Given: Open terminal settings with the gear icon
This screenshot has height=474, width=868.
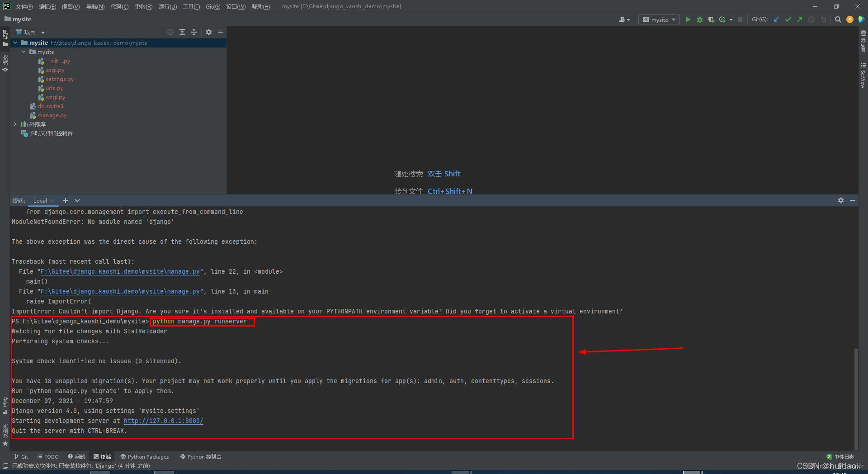Looking at the screenshot, I should click(x=841, y=200).
